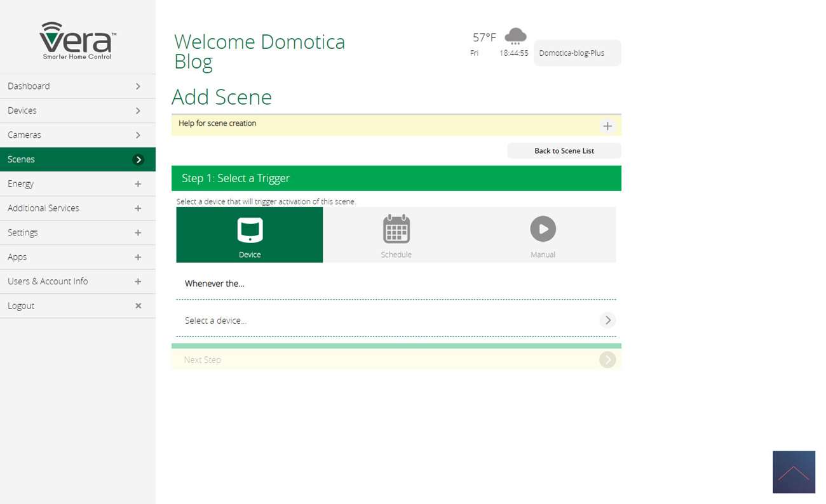Click the cloudy weather icon

pos(515,36)
